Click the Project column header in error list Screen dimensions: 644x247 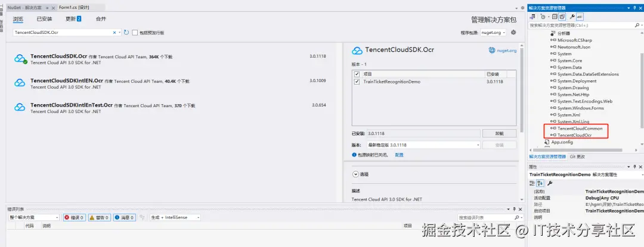tap(407, 226)
